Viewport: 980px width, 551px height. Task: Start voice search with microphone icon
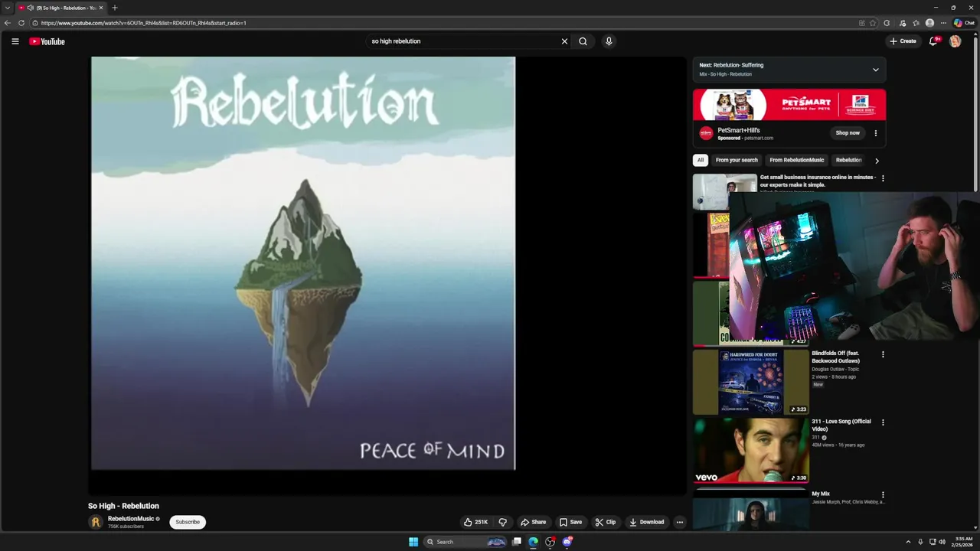(x=609, y=41)
